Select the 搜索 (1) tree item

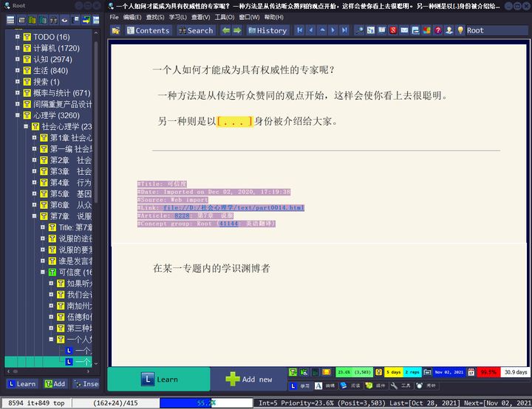point(46,82)
